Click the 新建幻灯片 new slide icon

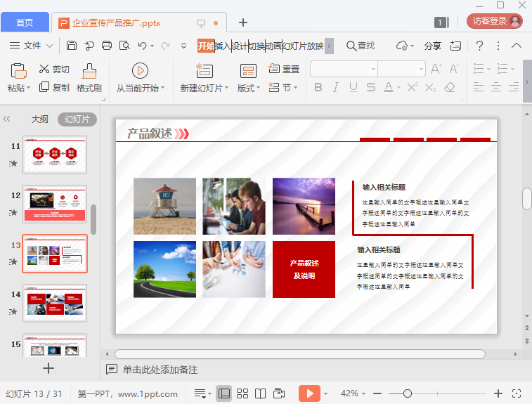[x=205, y=71]
